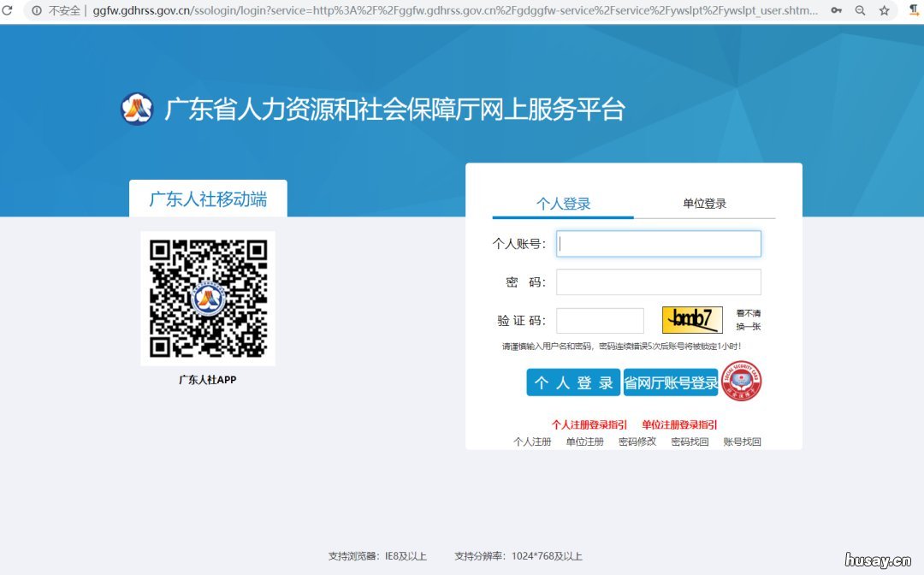Click the 广东人社APP QR code
924x575 pixels.
click(x=207, y=298)
